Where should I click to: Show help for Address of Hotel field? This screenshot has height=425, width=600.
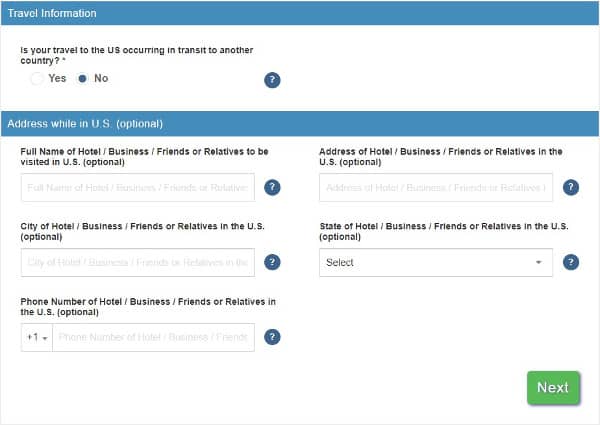[571, 187]
